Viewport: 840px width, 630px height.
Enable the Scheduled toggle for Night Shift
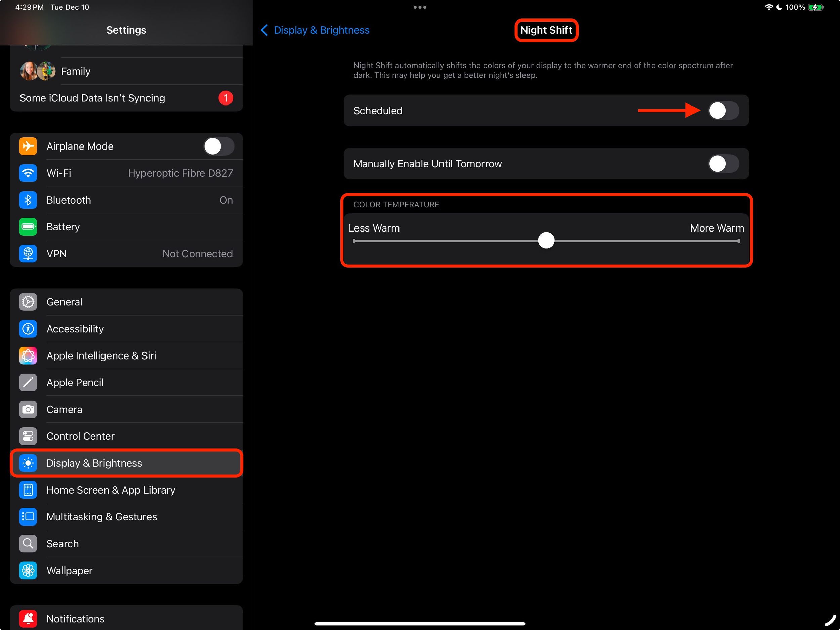(723, 111)
